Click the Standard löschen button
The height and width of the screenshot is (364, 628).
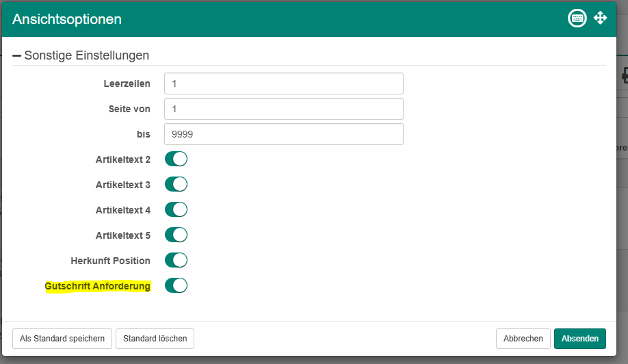pyautogui.click(x=155, y=339)
